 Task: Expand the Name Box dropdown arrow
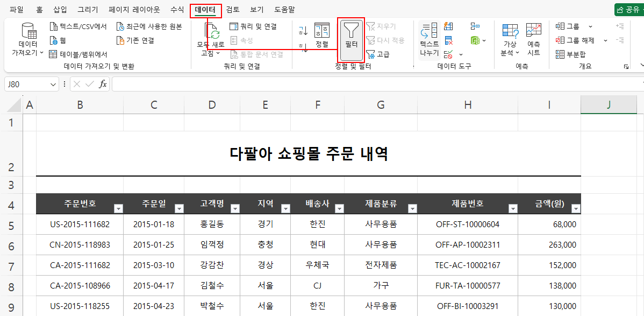coord(53,84)
